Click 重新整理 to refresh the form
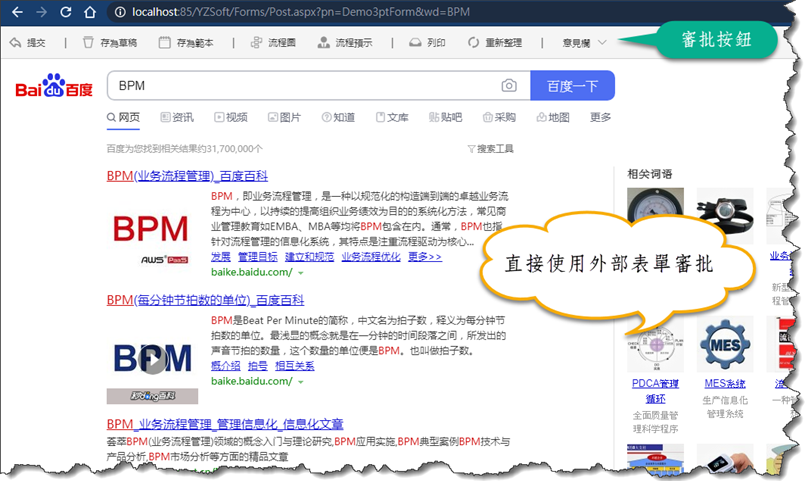Viewport: 805px width, 481px height. point(495,43)
